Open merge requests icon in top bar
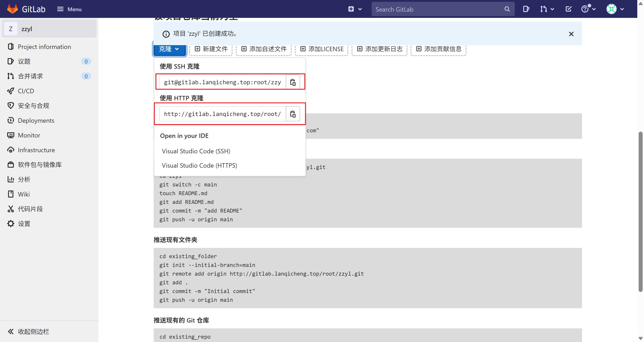Screen dimensions: 644x342 point(544,9)
